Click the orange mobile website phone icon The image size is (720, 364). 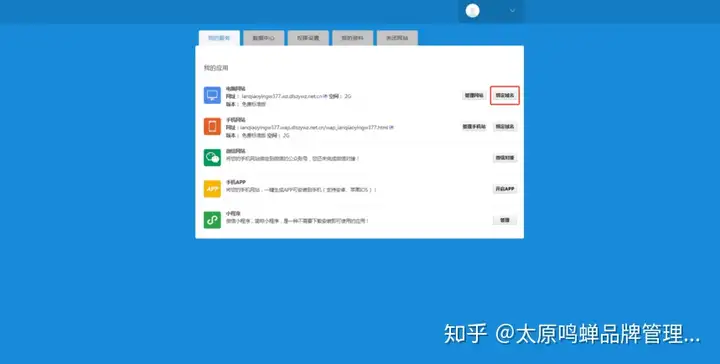[212, 126]
